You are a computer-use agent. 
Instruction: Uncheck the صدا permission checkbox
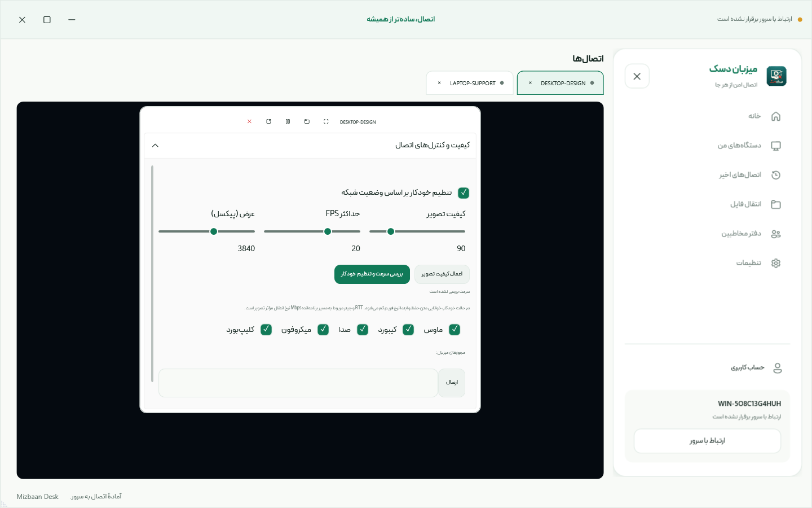pyautogui.click(x=363, y=330)
